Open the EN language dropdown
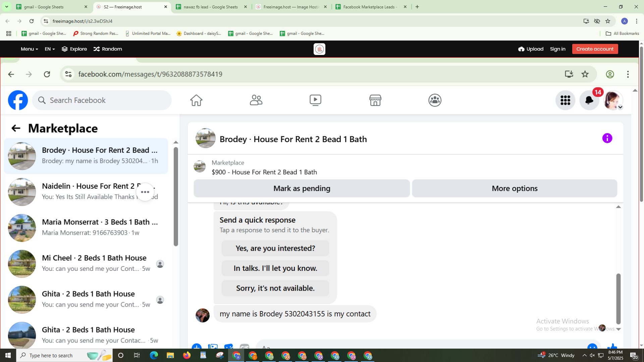This screenshot has width=644, height=362. (x=50, y=49)
